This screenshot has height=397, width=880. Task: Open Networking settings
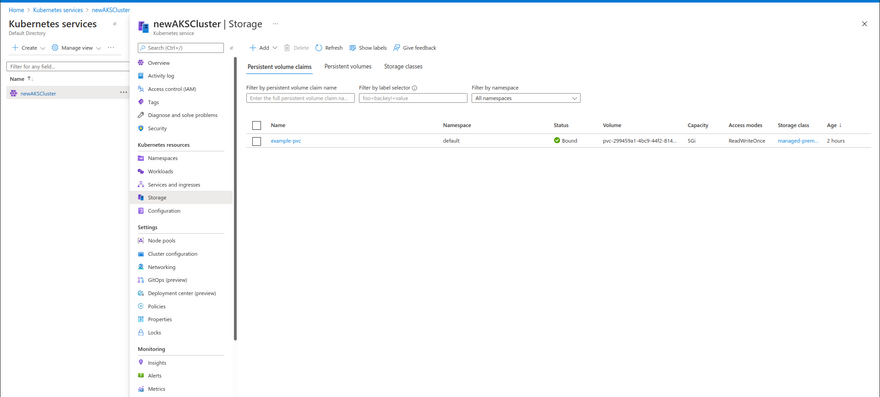[x=161, y=267]
